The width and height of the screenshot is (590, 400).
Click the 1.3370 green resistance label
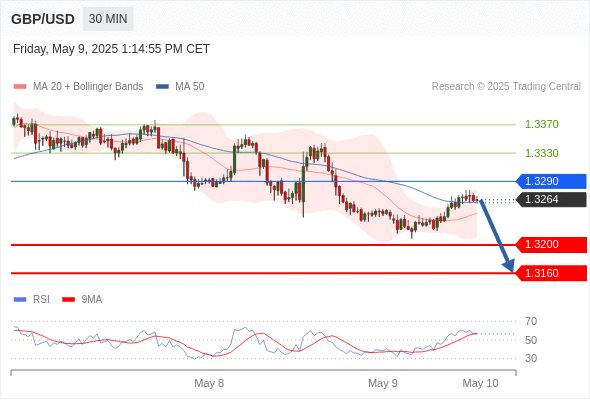541,124
